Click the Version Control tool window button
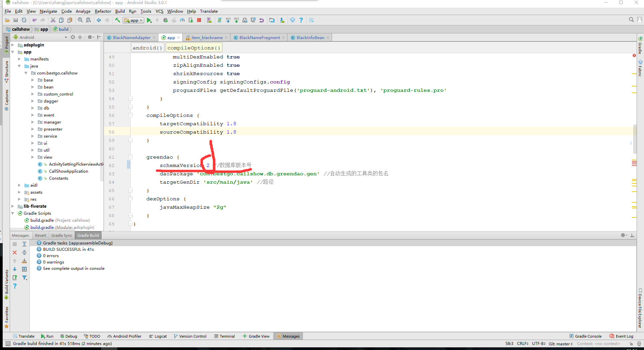Viewport: 644px width, 350px height. tap(190, 336)
